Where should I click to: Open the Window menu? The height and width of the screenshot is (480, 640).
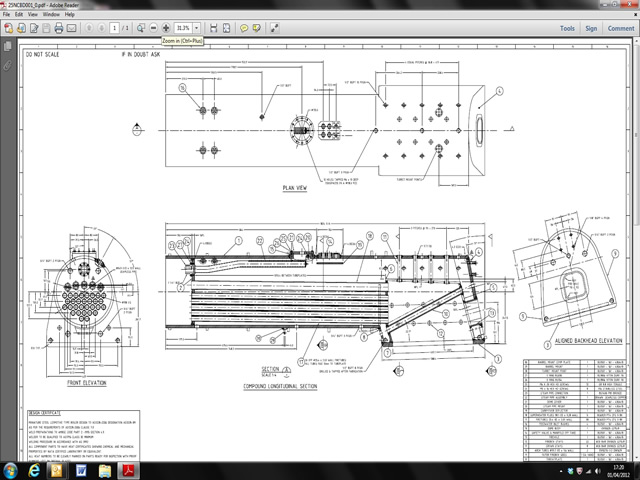click(51, 16)
